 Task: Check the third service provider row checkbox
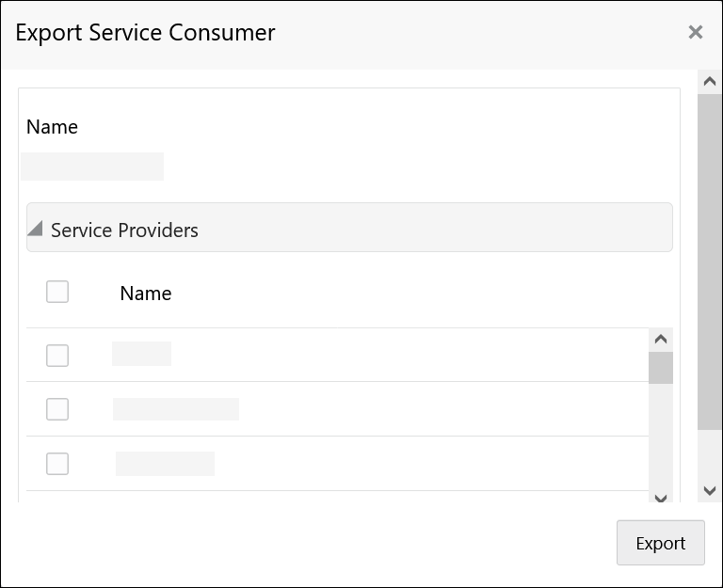(57, 464)
